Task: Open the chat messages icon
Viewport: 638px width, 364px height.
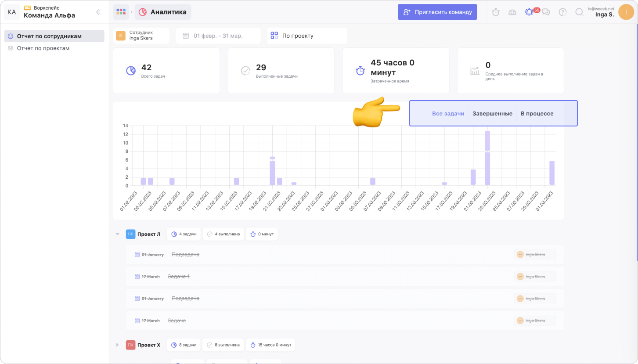Action: (546, 12)
